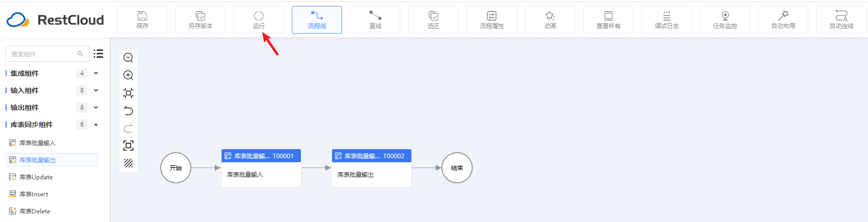This screenshot has height=222, width=868.
Task: Expand the 输入组件 category
Action: coord(96,90)
